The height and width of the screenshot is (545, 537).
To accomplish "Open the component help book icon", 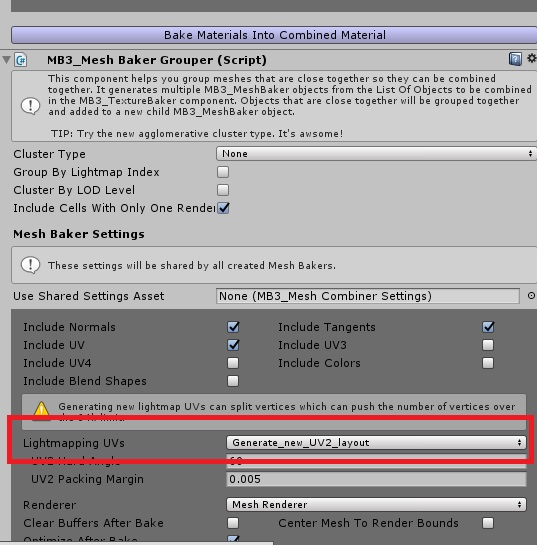I will point(515,59).
